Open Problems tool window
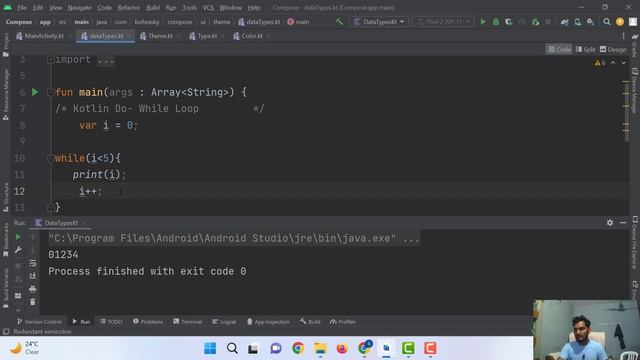Image resolution: width=640 pixels, height=360 pixels. pos(148,322)
